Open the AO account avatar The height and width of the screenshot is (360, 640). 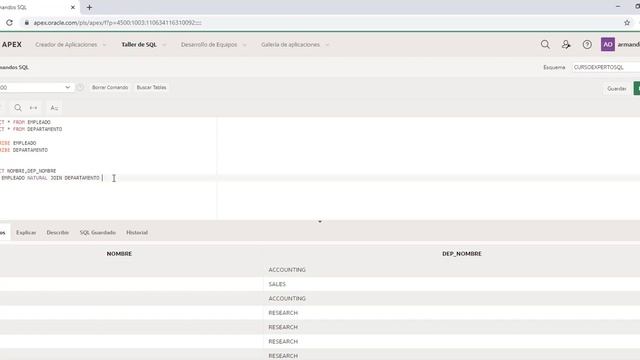tap(607, 44)
